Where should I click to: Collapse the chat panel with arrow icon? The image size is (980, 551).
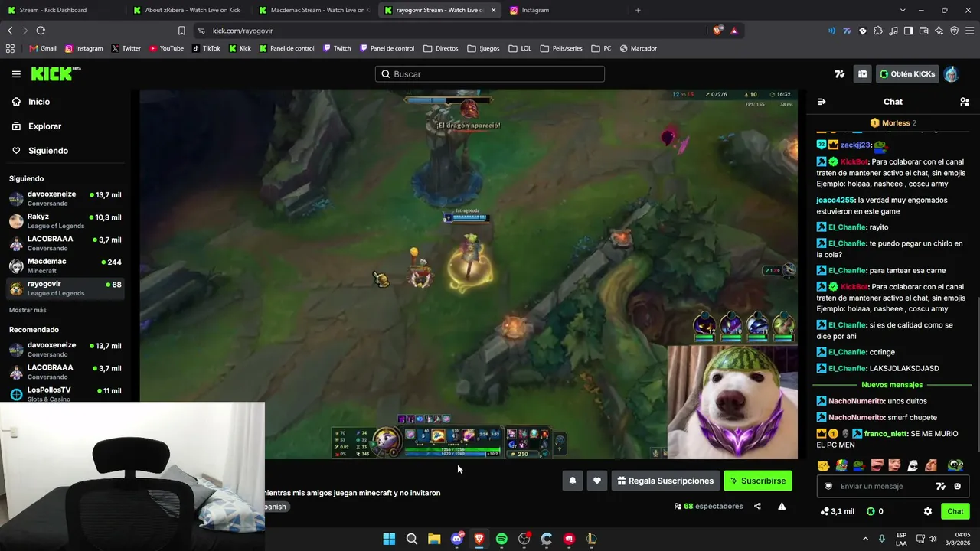822,102
